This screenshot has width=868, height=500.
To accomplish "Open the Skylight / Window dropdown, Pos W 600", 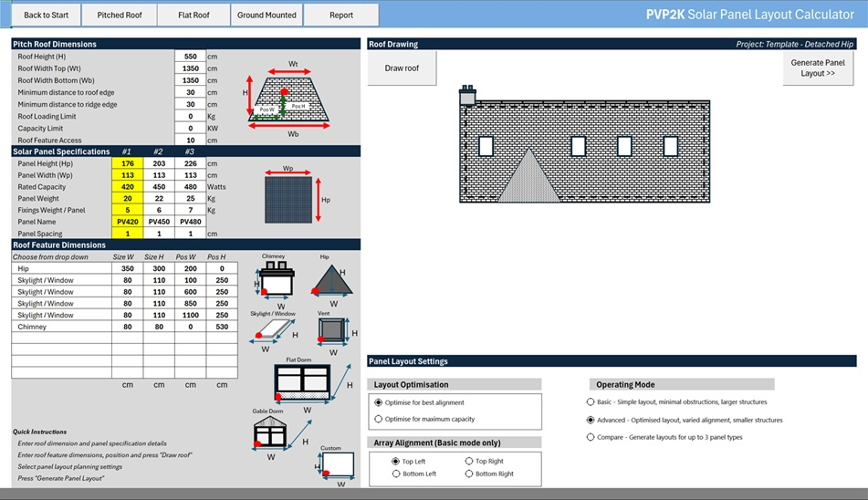I will coord(61,291).
